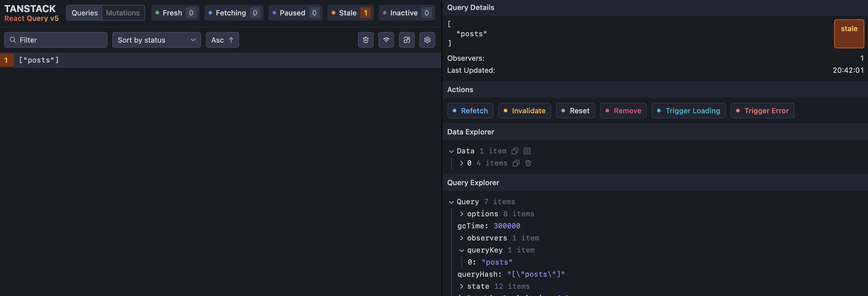Toggle Asc sort order button

pos(222,40)
